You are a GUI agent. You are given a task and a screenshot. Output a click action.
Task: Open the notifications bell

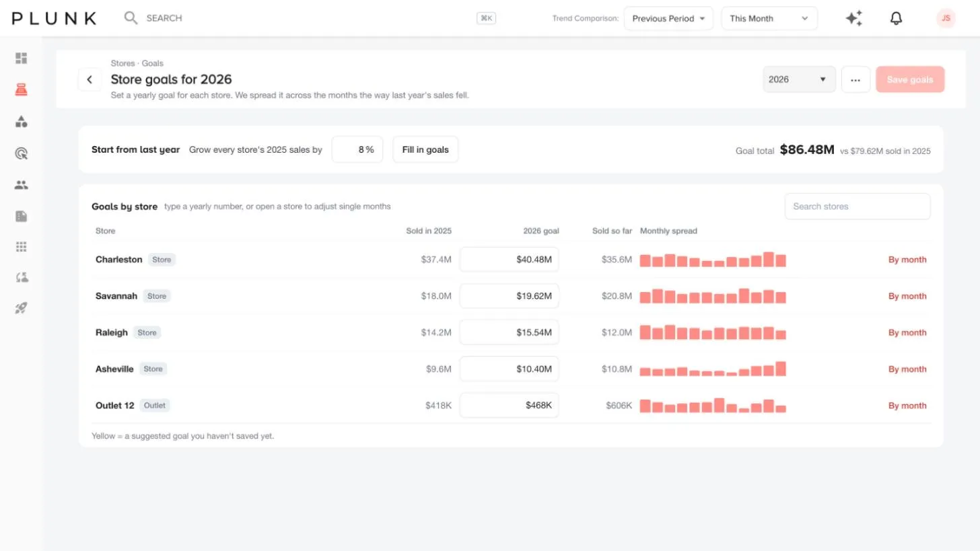tap(896, 18)
